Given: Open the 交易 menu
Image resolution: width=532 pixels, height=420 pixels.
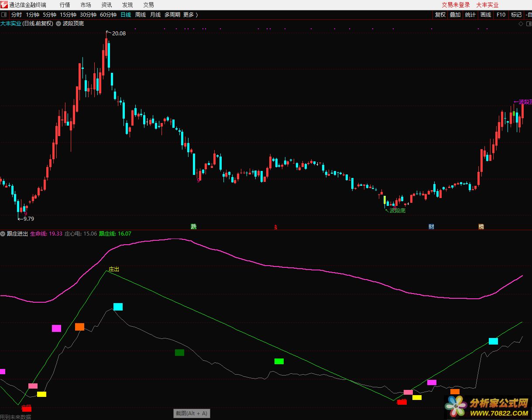Looking at the screenshot, I should click(x=148, y=5).
